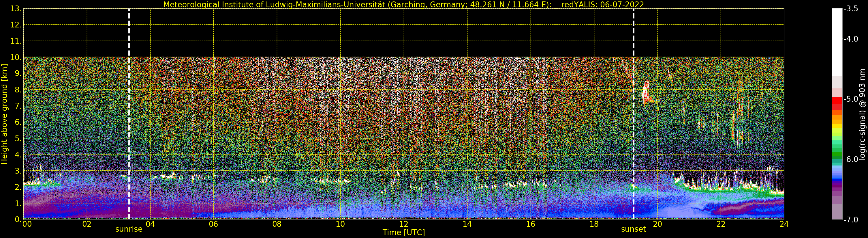Click the x-axis tick label '24'
The image size is (868, 238).
point(784,224)
